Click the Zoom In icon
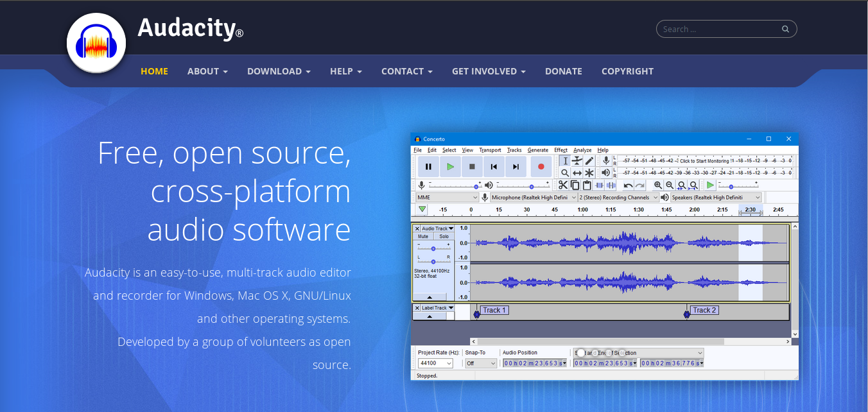Screen dimensions: 868x412 pyautogui.click(x=658, y=185)
